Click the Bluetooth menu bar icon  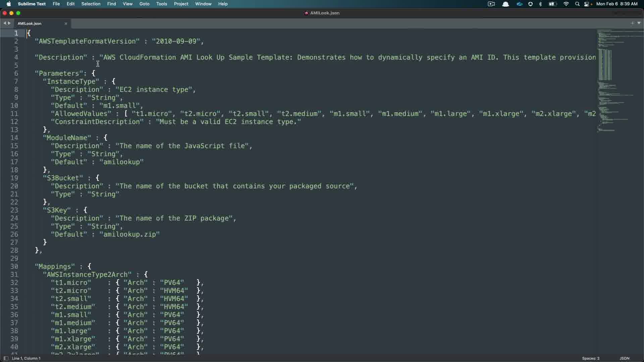point(540,4)
